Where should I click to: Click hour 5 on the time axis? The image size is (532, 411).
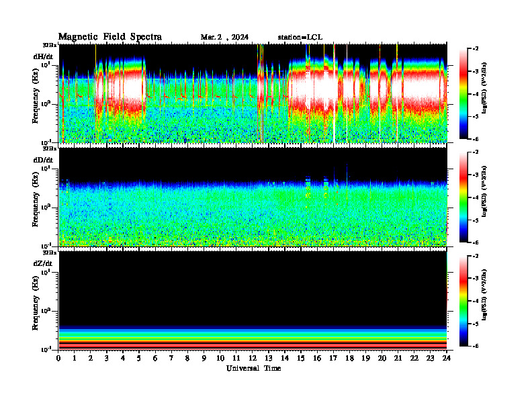coord(139,358)
